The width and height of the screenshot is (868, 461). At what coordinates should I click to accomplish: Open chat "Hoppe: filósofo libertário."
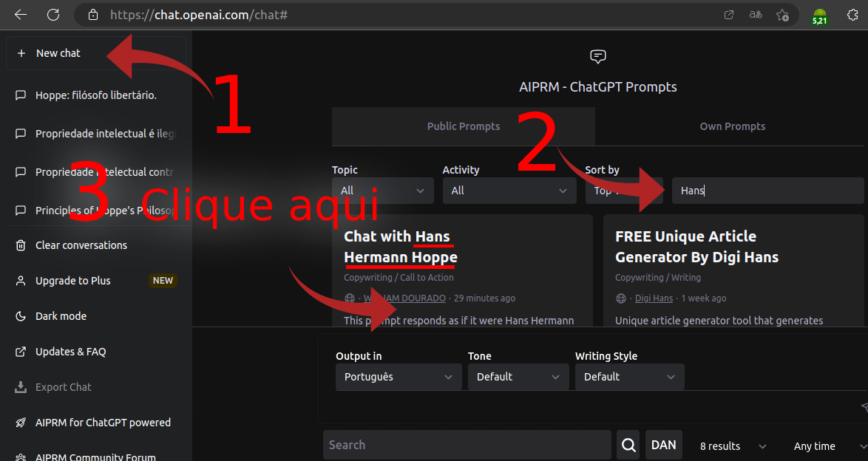pos(96,95)
